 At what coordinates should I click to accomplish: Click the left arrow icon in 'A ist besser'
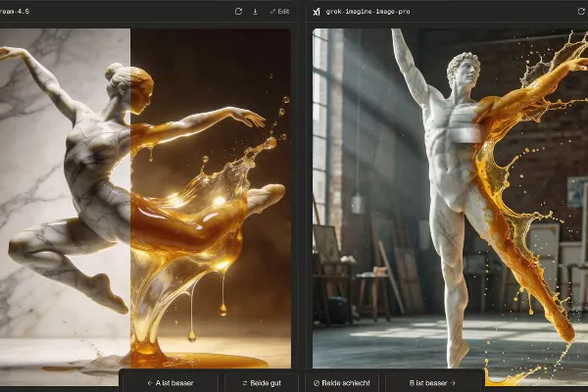click(x=149, y=382)
